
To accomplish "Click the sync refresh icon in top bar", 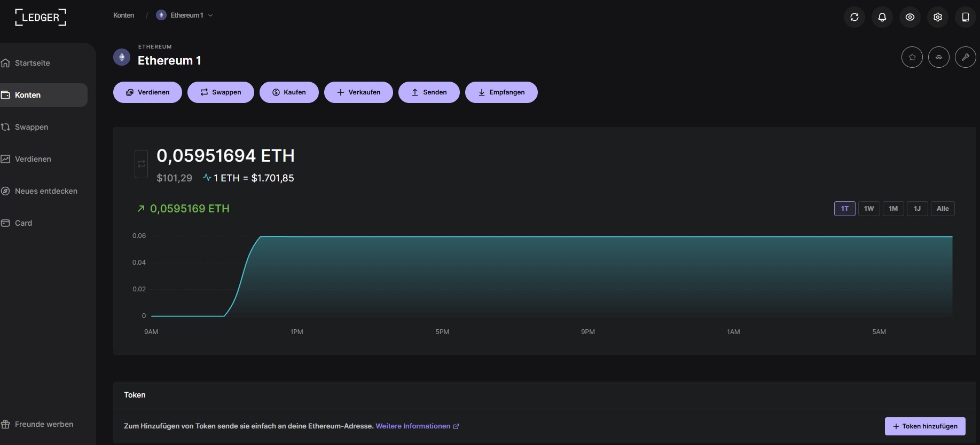I will (854, 17).
